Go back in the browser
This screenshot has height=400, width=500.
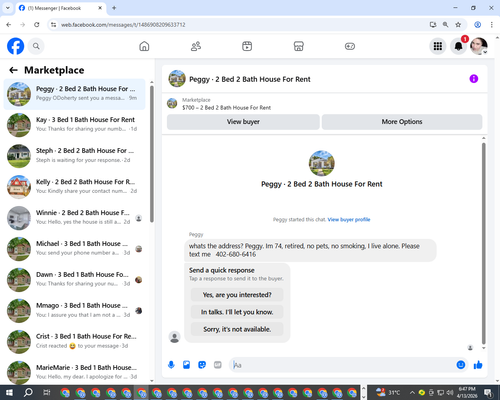point(9,25)
